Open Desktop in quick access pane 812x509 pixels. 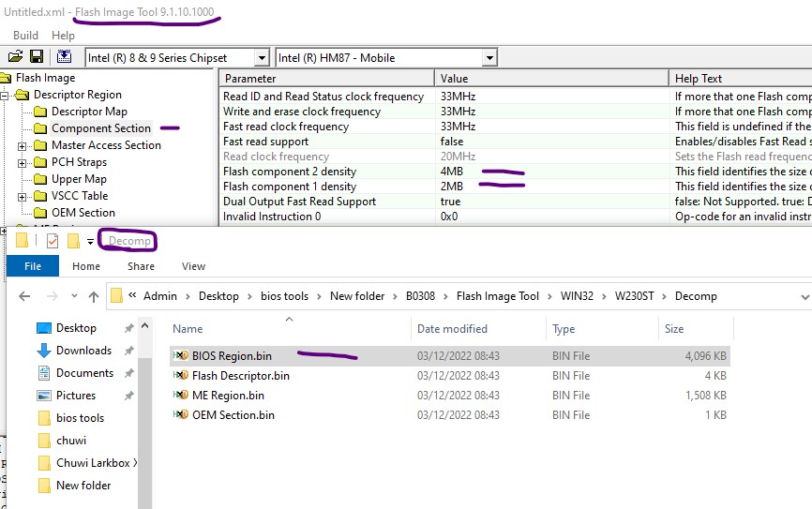76,328
